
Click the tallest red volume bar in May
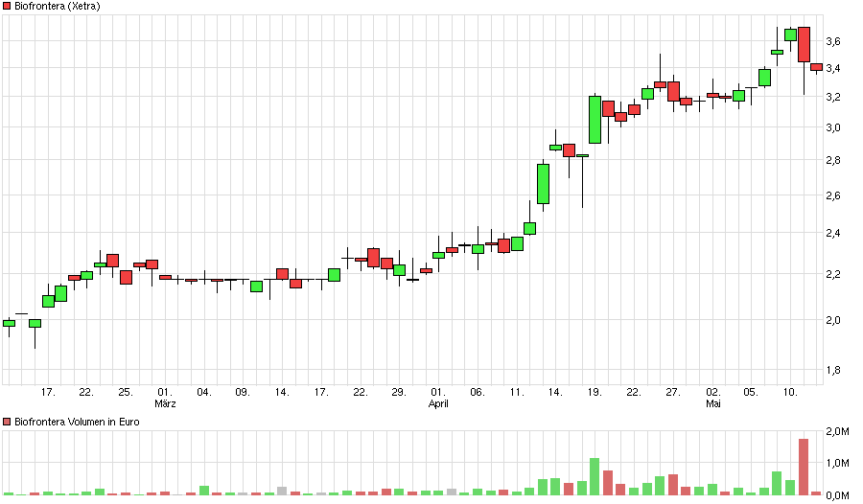coord(804,468)
